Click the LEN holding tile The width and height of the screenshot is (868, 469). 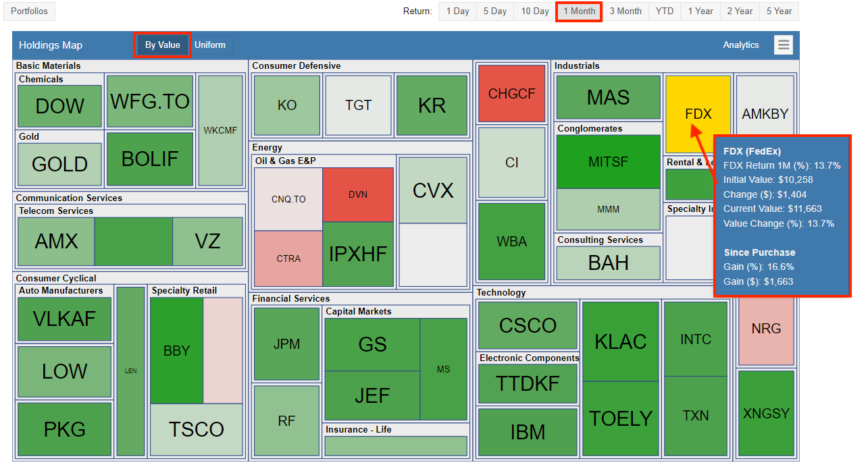tap(131, 371)
